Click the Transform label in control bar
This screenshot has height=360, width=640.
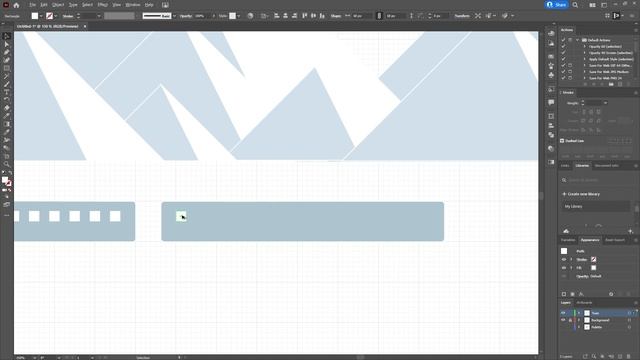coord(462,16)
